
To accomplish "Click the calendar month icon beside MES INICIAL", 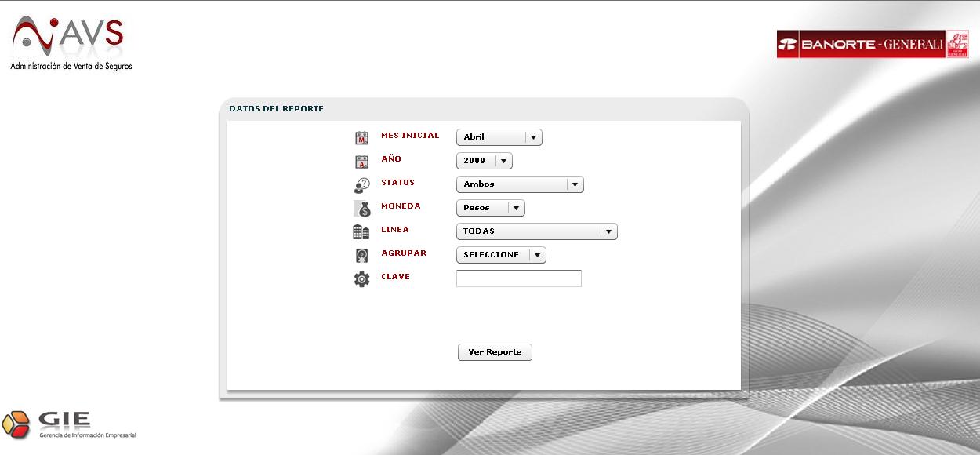I will point(361,138).
